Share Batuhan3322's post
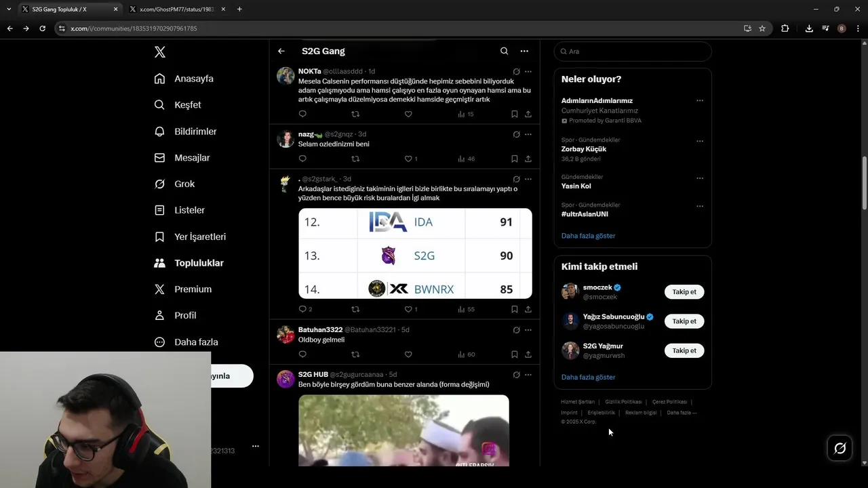The image size is (868, 488). pos(528,354)
